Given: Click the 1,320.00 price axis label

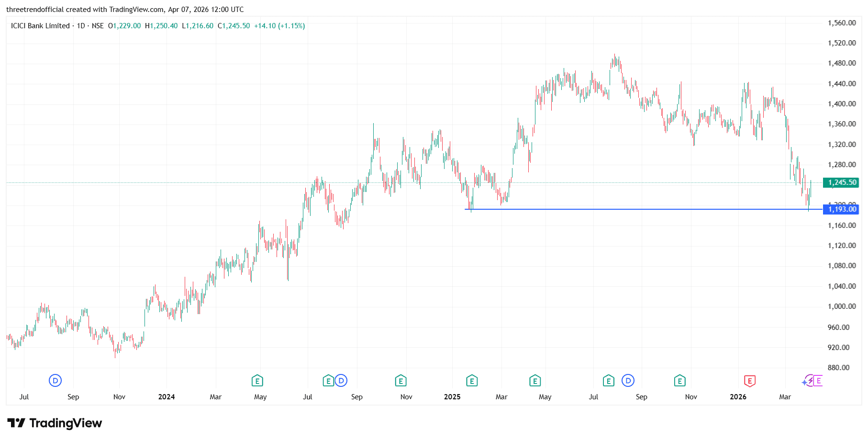Looking at the screenshot, I should [x=842, y=145].
